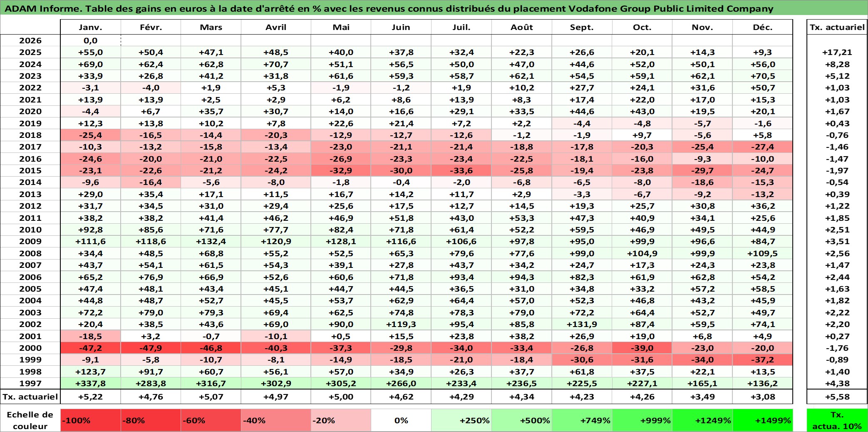This screenshot has width=868, height=432.
Task: Select the 'Janv.' column header
Action: coord(90,27)
